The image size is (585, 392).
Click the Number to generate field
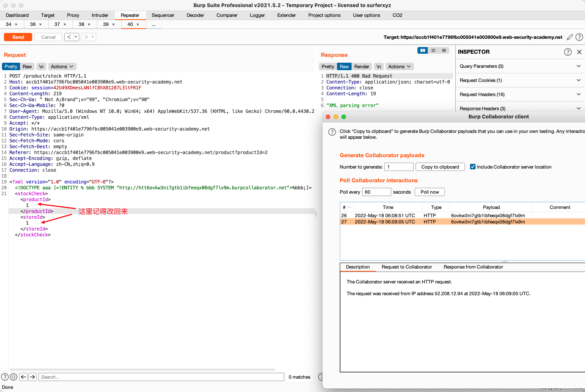(x=399, y=167)
